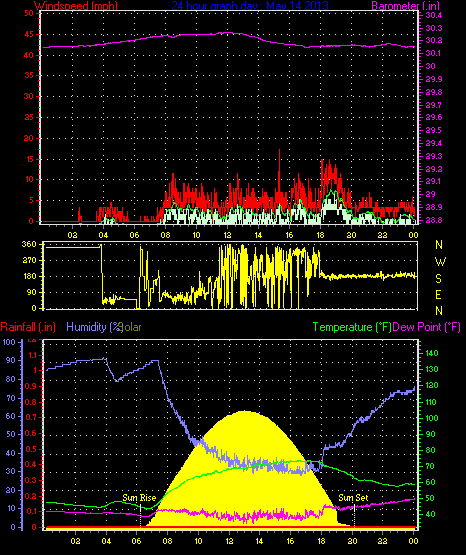Click the 'Solar' legend label

tap(131, 327)
